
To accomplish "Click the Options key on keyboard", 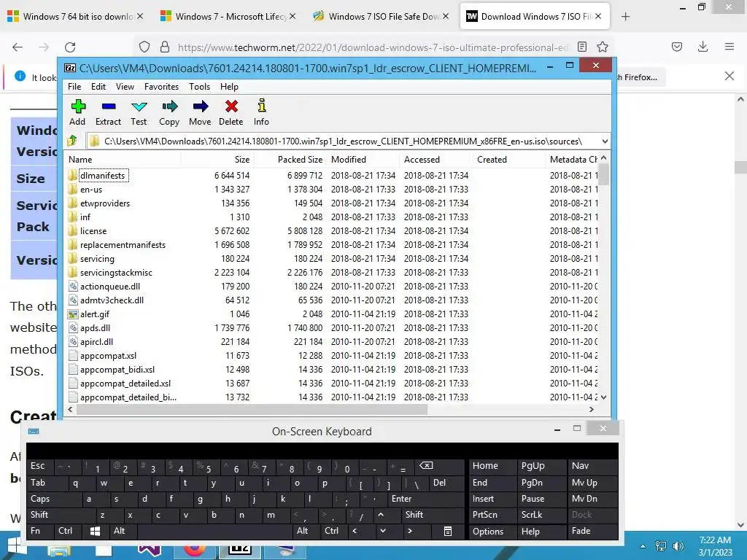I will coord(492,532).
